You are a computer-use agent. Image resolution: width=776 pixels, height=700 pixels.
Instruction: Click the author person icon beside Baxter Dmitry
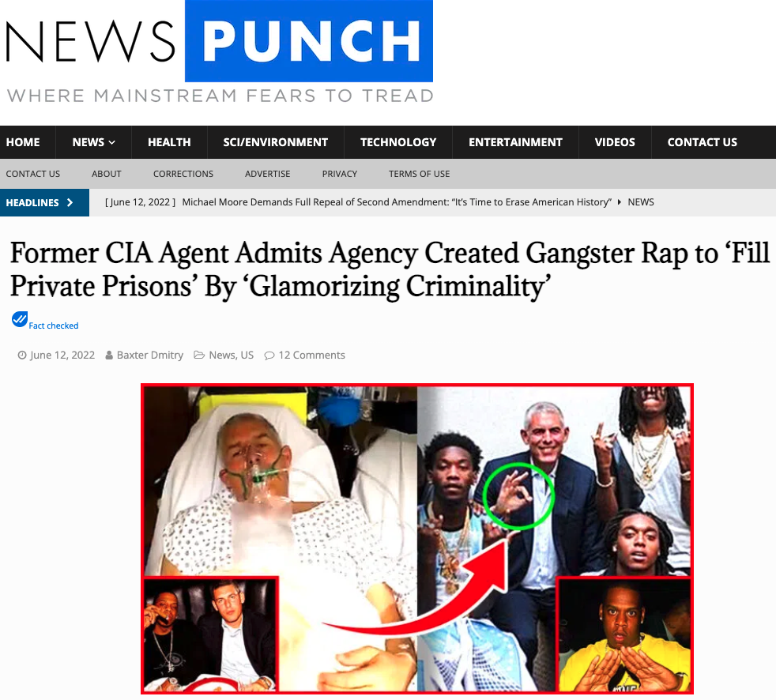click(109, 356)
